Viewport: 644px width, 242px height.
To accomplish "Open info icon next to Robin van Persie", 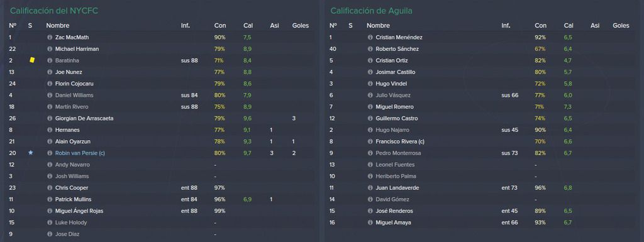I will tap(50, 153).
